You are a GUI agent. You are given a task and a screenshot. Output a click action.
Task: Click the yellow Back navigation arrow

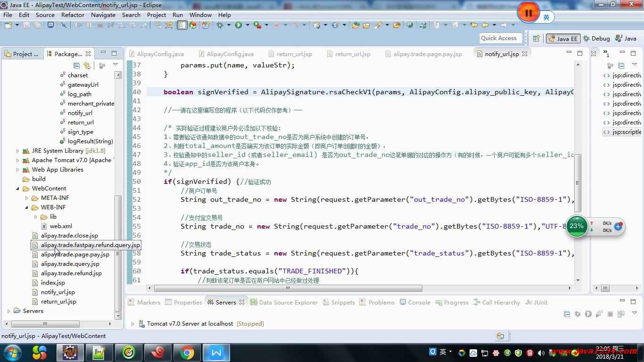tap(485, 25)
